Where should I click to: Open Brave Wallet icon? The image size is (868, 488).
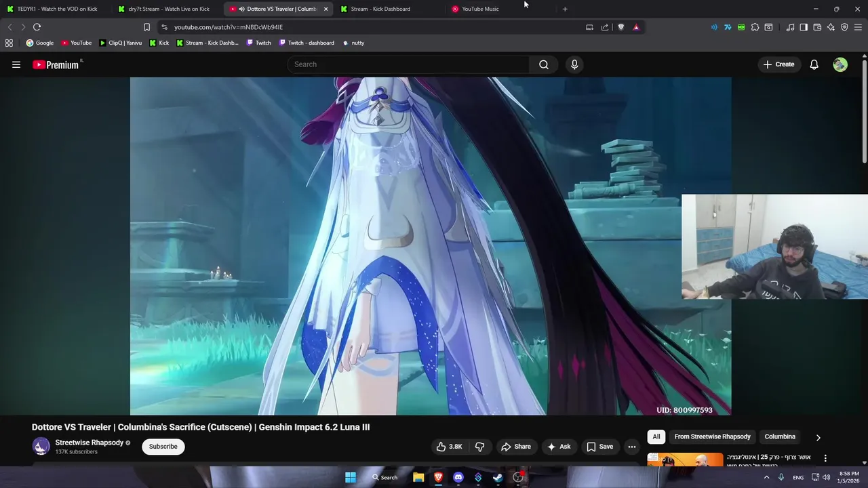pyautogui.click(x=817, y=27)
